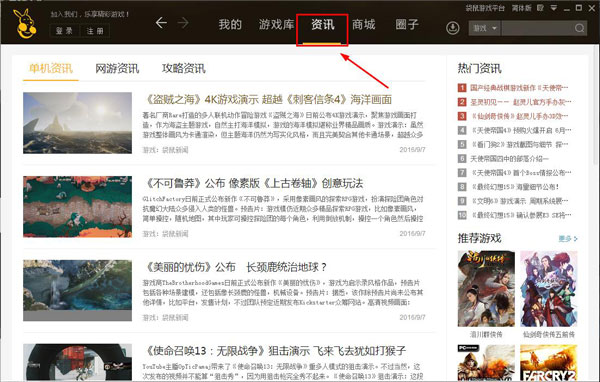
Task: Switch to 网游资讯 sub-tab
Action: coord(117,69)
